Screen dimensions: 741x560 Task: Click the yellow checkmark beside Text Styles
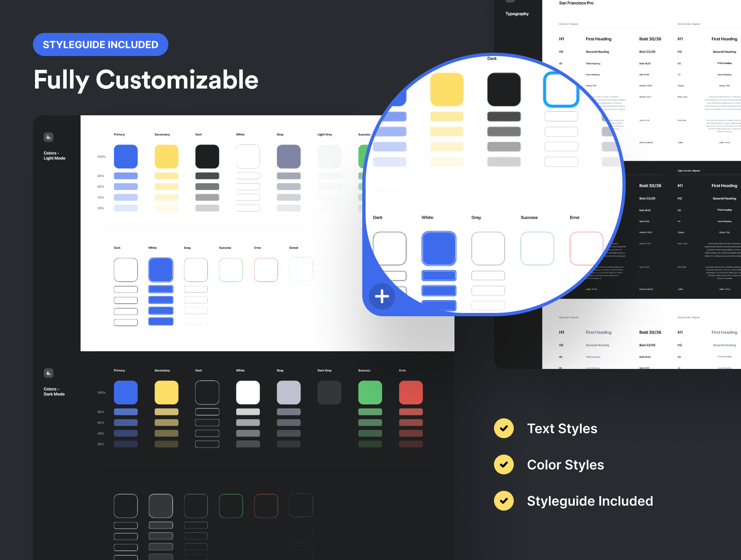tap(504, 428)
